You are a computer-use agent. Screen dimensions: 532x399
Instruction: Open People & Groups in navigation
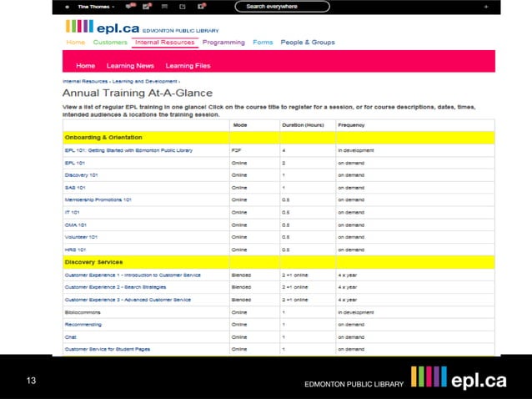click(308, 43)
